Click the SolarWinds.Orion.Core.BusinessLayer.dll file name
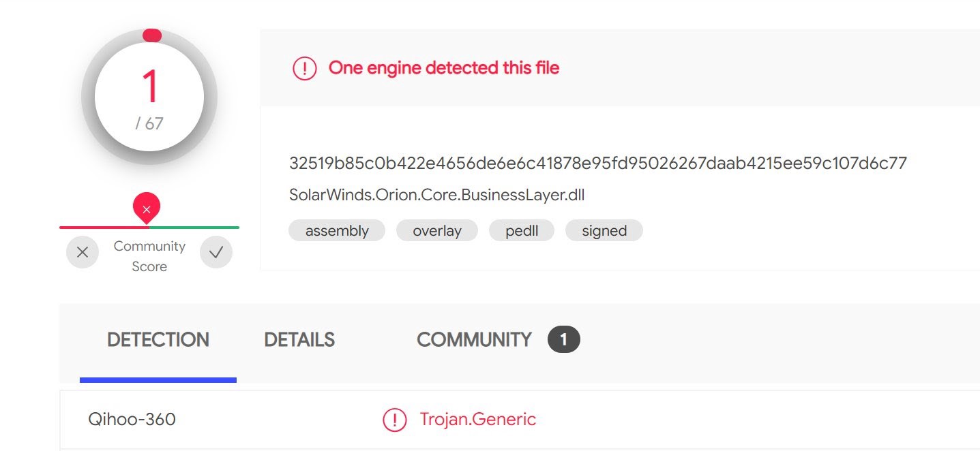This screenshot has width=980, height=451. click(437, 196)
